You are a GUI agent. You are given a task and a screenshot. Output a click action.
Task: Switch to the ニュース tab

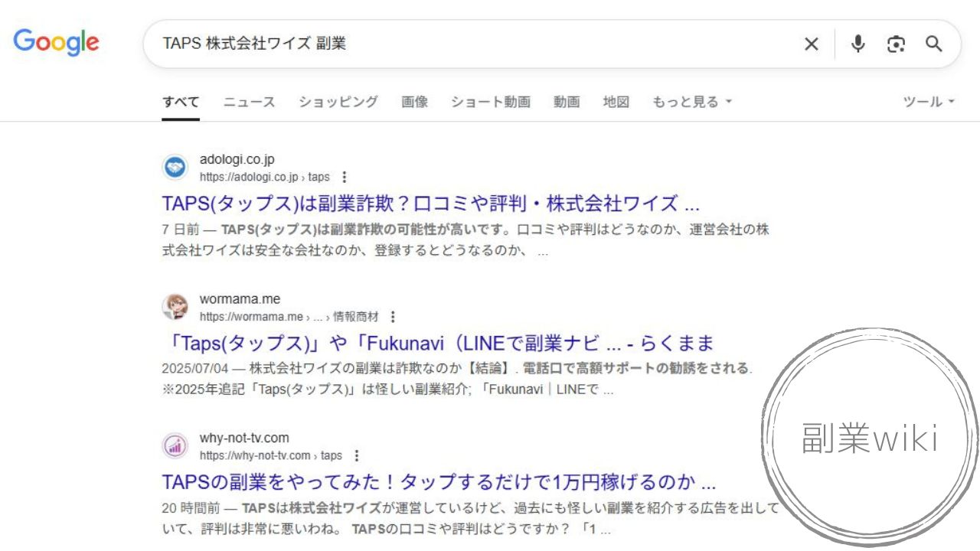pos(249,102)
